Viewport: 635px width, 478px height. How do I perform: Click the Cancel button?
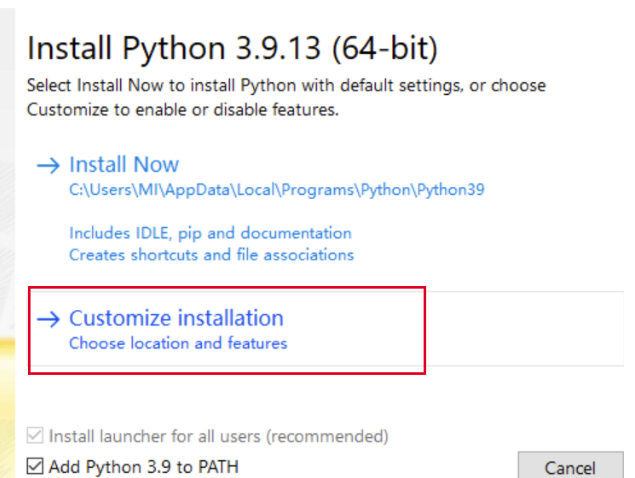[570, 466]
